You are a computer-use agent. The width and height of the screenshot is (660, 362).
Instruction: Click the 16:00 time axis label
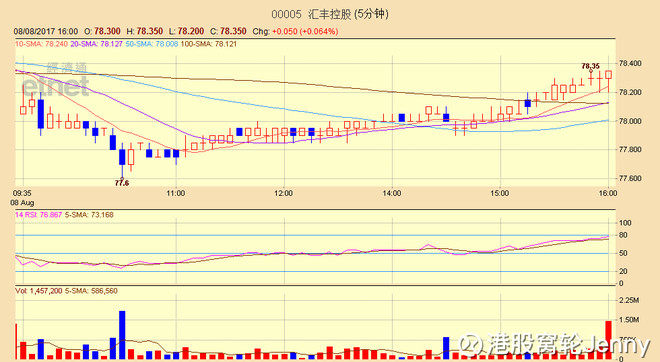[608, 193]
